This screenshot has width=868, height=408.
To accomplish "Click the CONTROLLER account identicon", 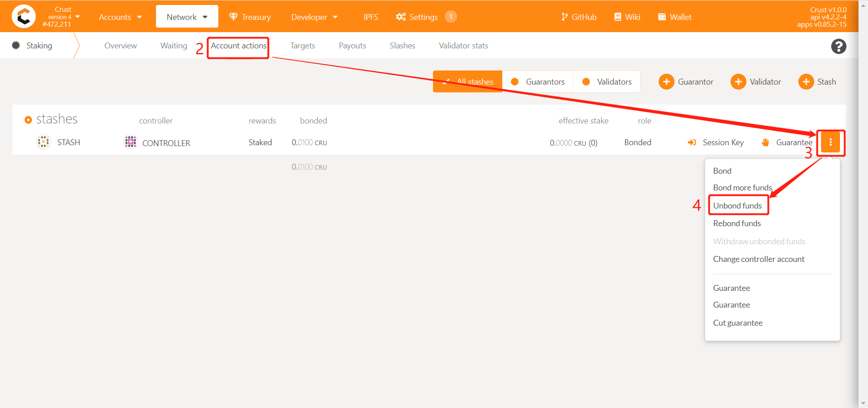I will click(131, 142).
